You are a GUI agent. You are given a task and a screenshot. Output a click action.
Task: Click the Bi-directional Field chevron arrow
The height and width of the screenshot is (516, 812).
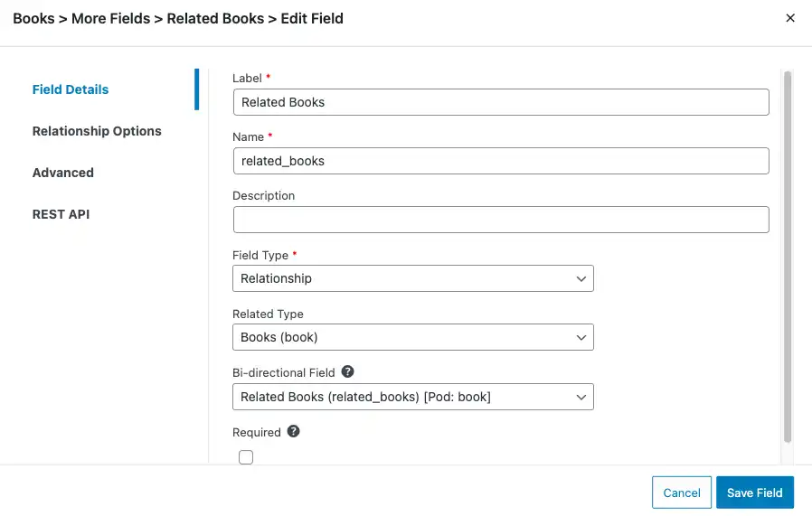click(x=581, y=398)
